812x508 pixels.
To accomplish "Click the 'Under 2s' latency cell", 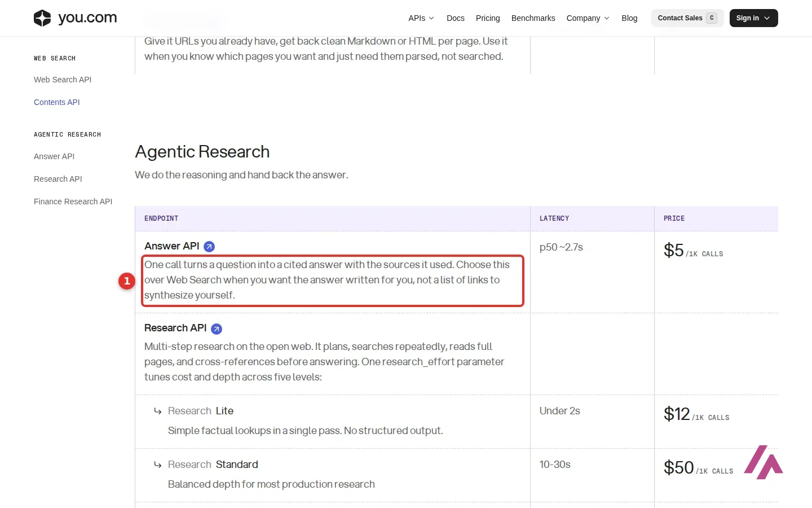I will pos(560,411).
